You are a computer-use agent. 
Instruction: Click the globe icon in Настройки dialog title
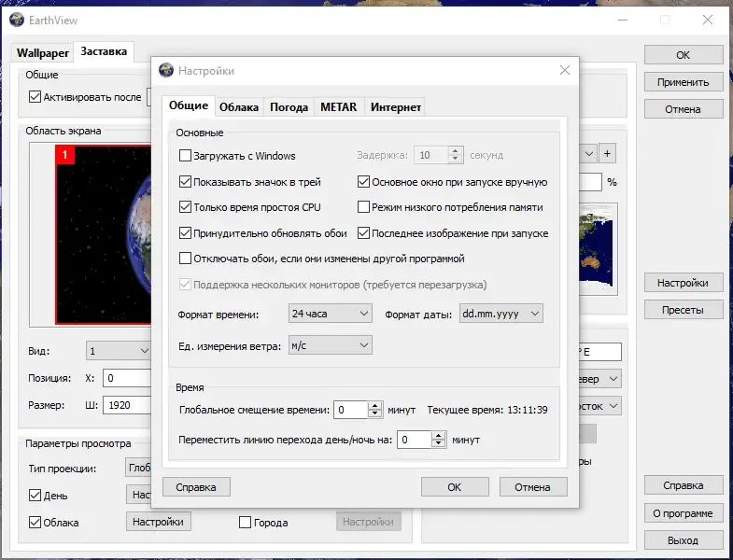click(x=166, y=71)
